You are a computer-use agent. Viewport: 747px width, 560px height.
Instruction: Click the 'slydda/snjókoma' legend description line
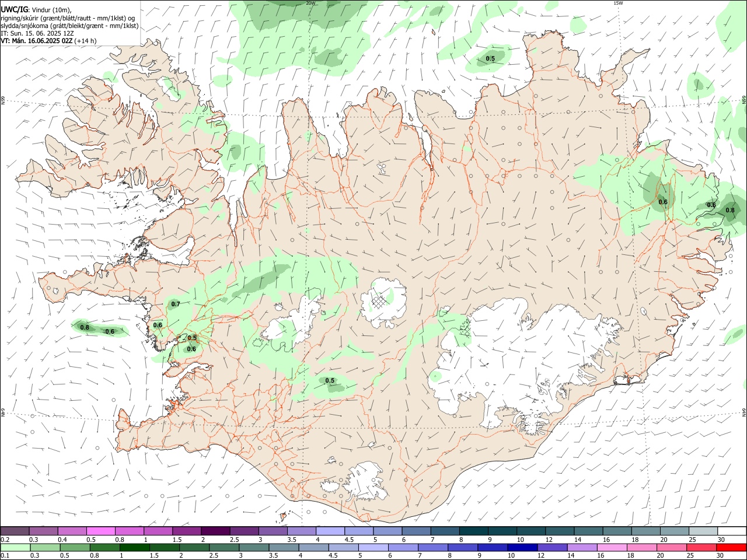click(x=69, y=26)
